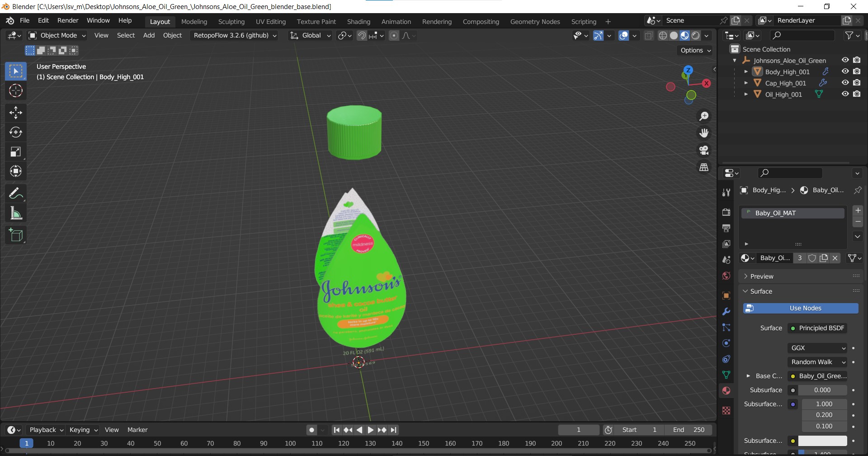868x456 pixels.
Task: Adjust the Subsurface 0.000 value slider
Action: 822,390
